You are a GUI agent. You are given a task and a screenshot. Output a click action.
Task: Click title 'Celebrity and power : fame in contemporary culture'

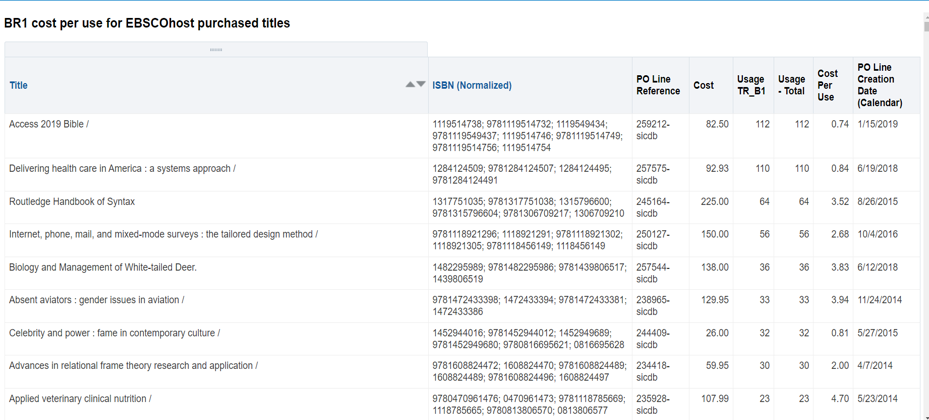pos(114,334)
